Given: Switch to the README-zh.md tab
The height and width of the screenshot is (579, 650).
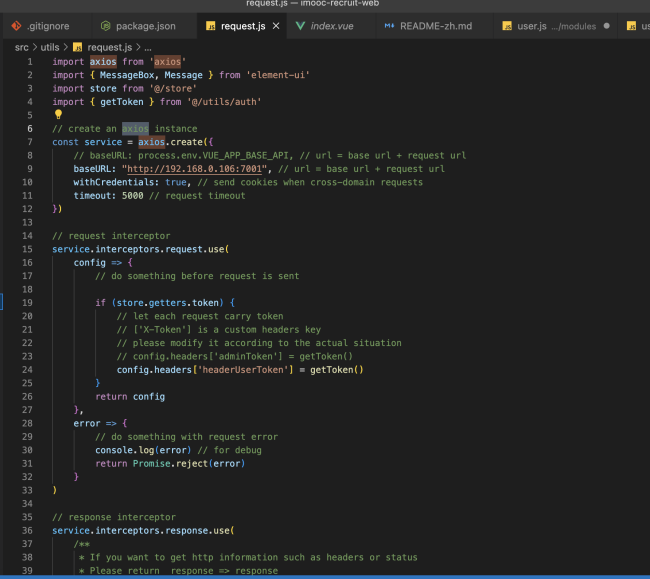Looking at the screenshot, I should (434, 25).
